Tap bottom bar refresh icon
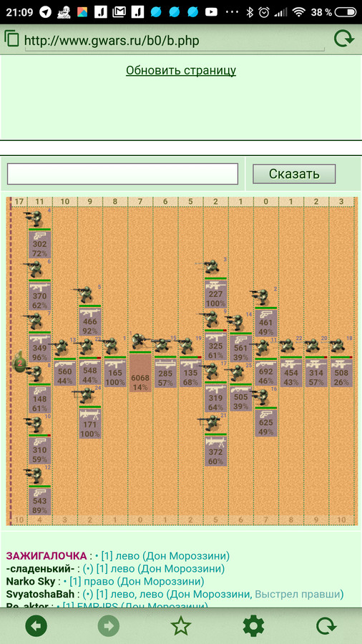The image size is (362, 644). (326, 626)
